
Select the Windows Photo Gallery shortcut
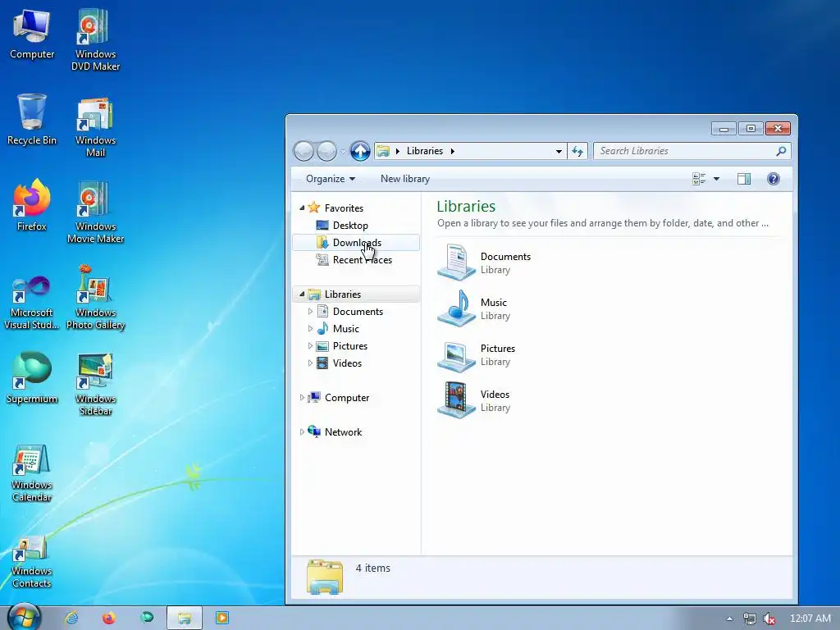pyautogui.click(x=95, y=298)
